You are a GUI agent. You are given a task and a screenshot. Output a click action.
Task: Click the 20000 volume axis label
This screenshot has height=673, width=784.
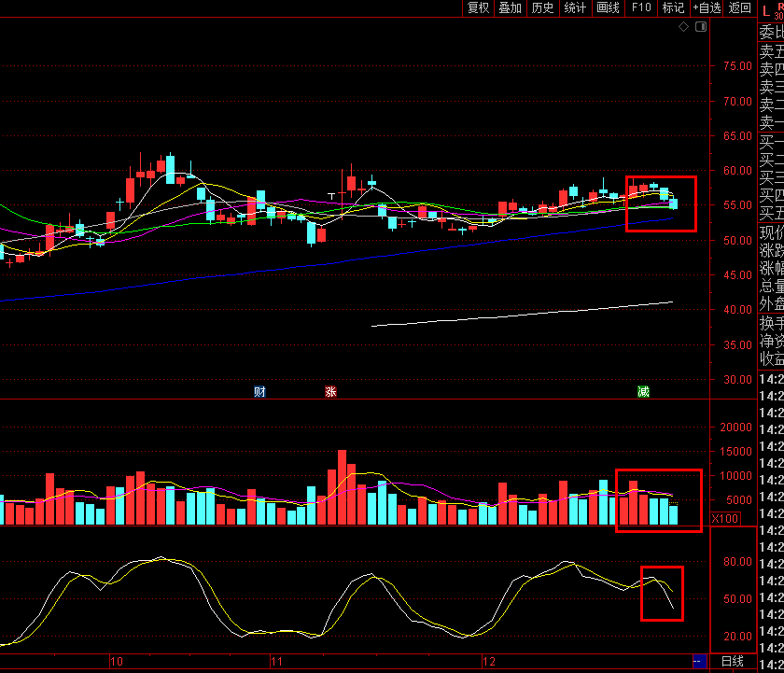tap(735, 427)
